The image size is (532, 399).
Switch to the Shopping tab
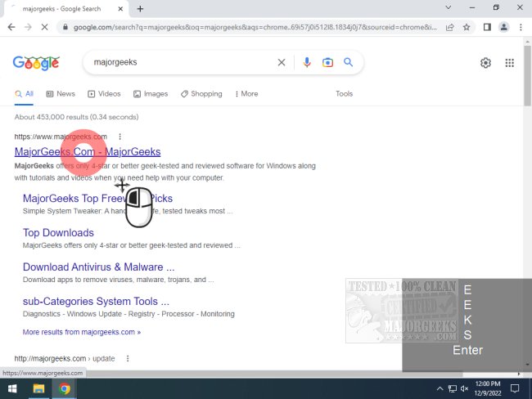[x=201, y=94]
